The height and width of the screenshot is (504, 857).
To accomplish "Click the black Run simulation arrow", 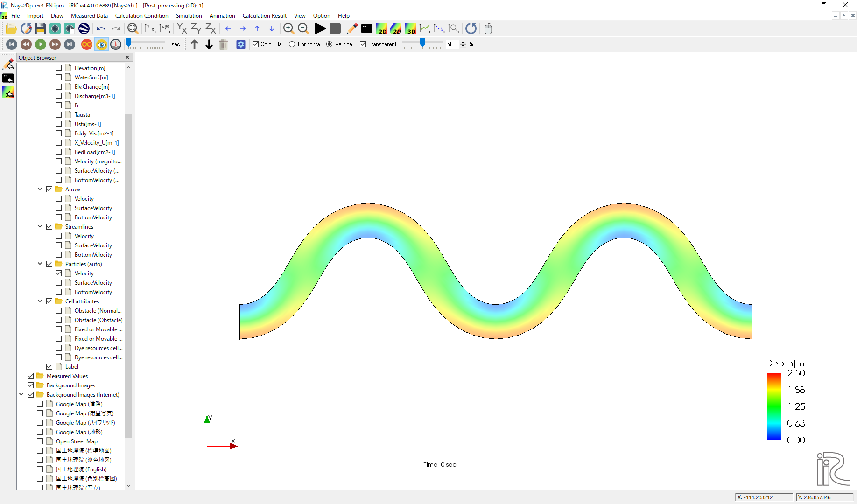I will (x=320, y=29).
